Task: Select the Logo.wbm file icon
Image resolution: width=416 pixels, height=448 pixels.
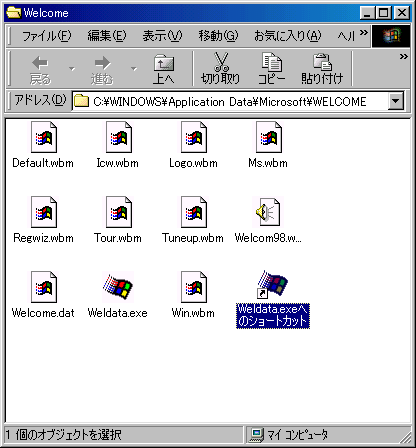Action: click(194, 137)
